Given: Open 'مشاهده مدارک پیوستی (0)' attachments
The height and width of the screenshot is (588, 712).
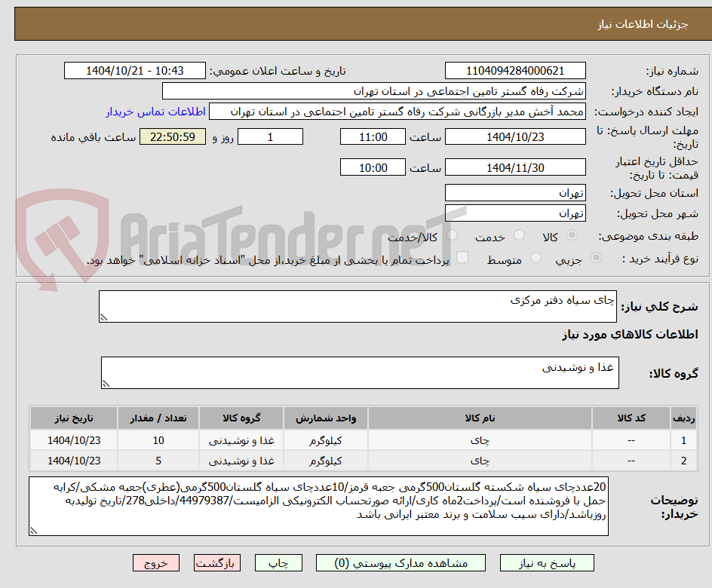Looking at the screenshot, I should pos(400,563).
